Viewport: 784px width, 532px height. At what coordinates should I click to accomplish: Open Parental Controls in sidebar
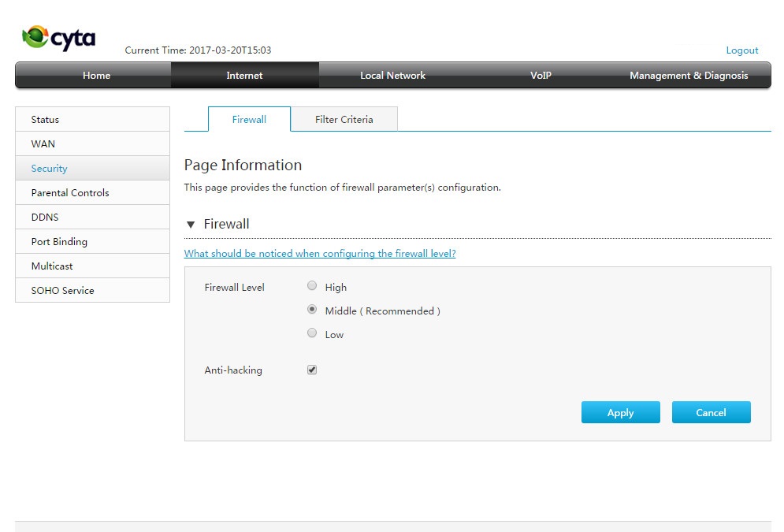(x=92, y=192)
